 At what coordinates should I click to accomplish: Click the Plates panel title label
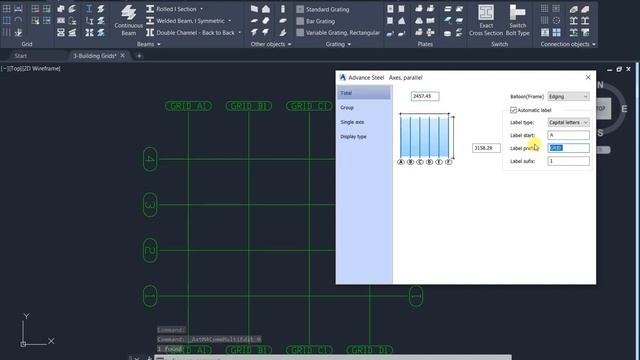(x=425, y=44)
